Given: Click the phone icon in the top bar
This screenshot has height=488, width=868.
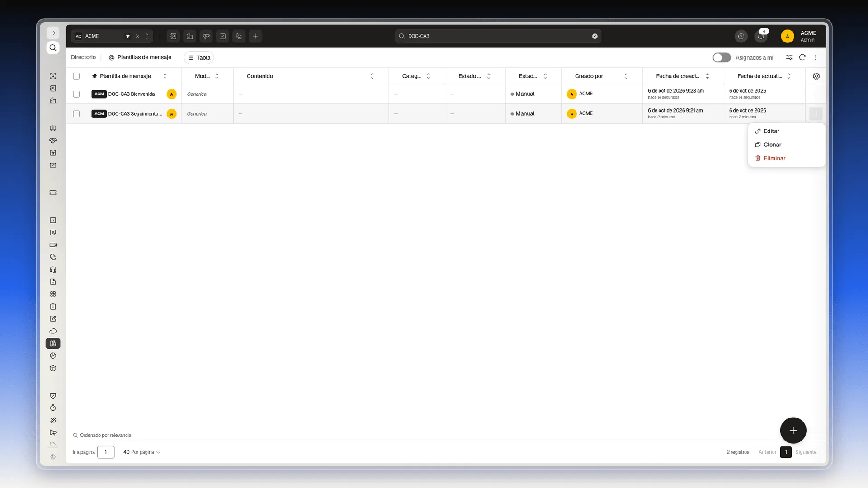Looking at the screenshot, I should coord(239,36).
